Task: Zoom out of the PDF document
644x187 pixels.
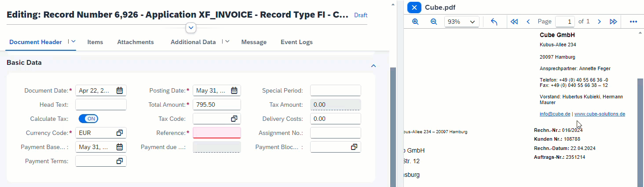Action: pos(433,22)
